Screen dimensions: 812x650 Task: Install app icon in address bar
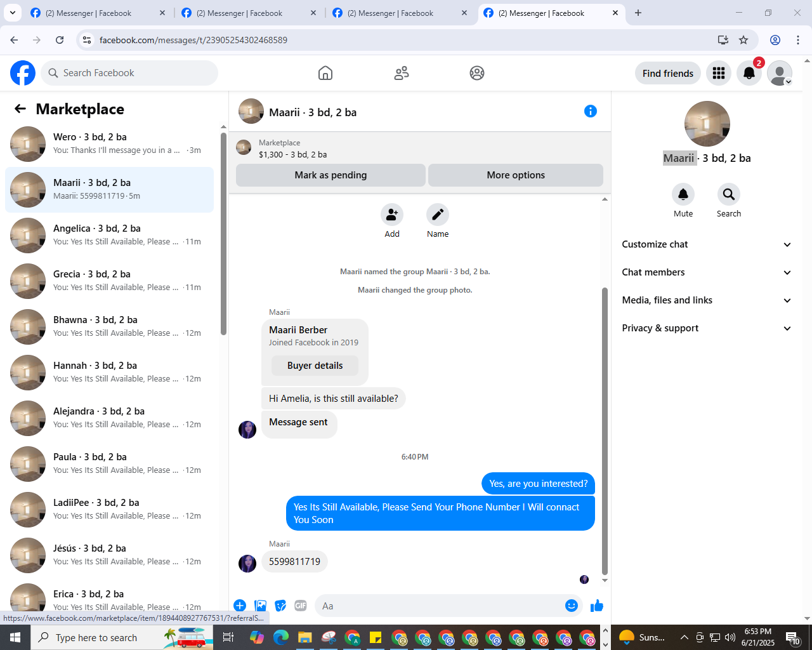pos(723,40)
